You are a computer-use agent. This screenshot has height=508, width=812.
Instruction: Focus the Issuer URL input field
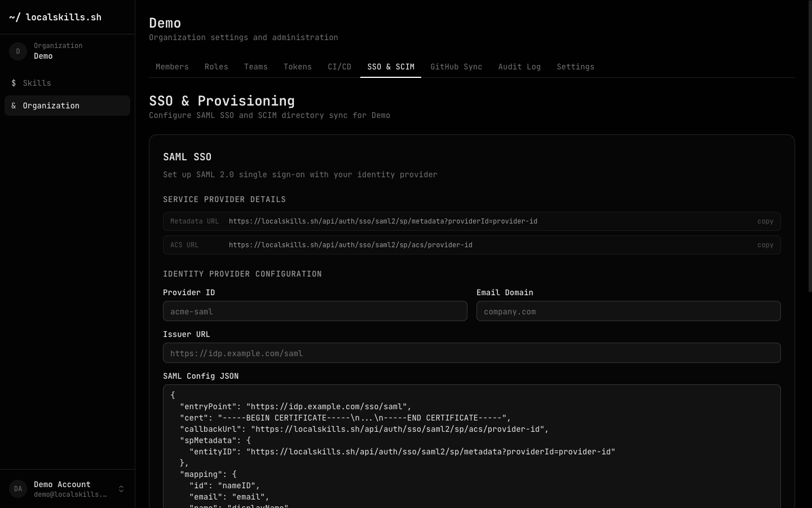pyautogui.click(x=472, y=353)
